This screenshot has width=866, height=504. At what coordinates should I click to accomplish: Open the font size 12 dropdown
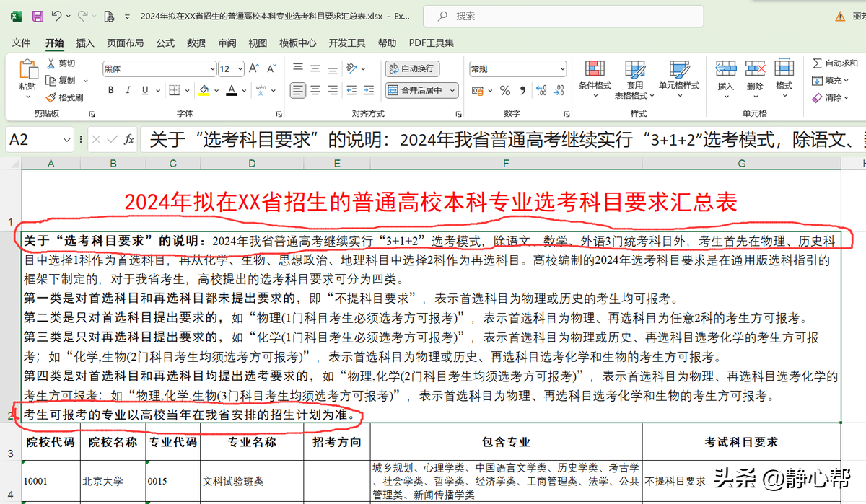point(240,69)
